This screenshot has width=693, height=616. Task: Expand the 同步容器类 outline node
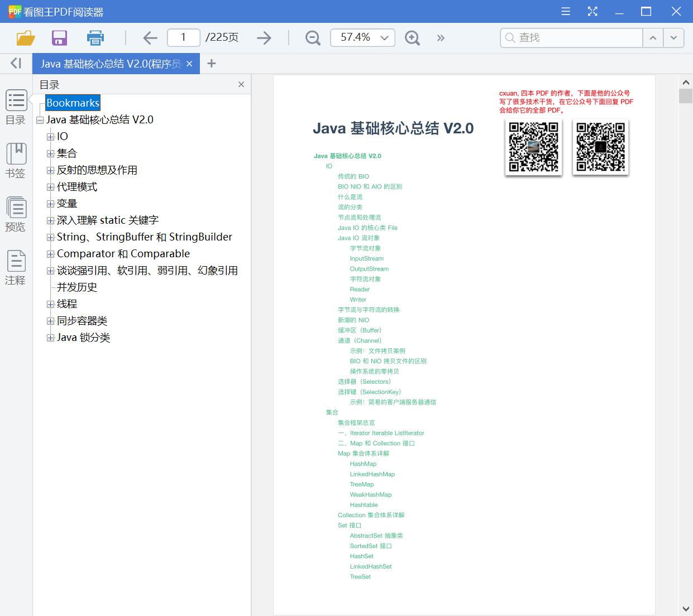point(50,321)
